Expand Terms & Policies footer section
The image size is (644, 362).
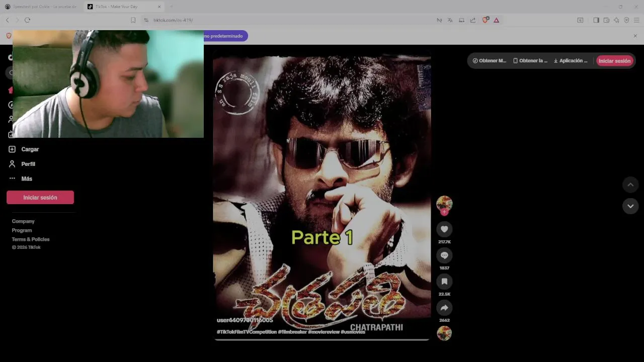coord(31,239)
